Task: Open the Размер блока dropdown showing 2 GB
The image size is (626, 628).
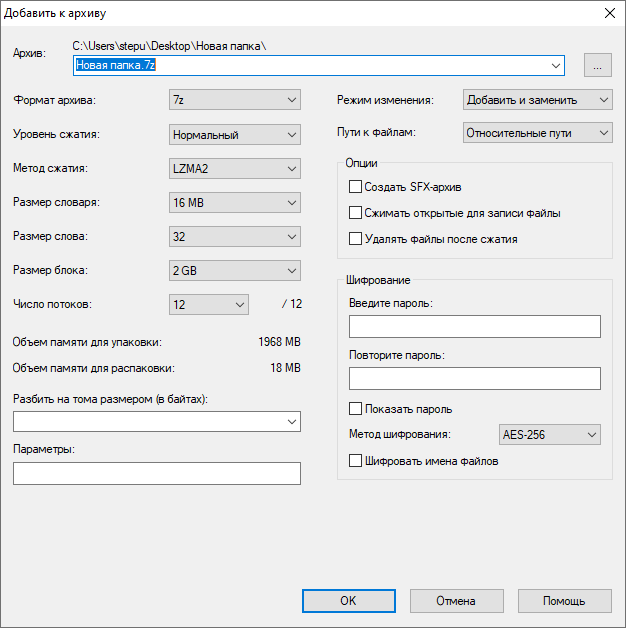Action: tap(235, 271)
